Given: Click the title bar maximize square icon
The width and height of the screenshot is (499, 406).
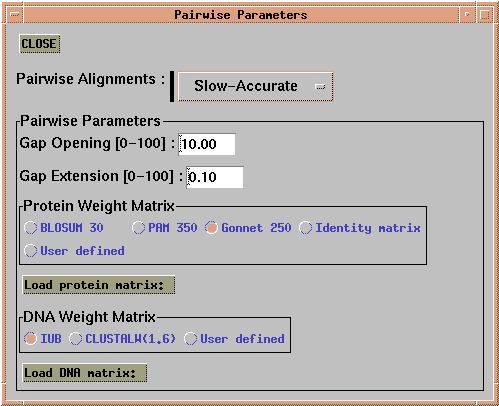Looking at the screenshot, I should [x=485, y=15].
